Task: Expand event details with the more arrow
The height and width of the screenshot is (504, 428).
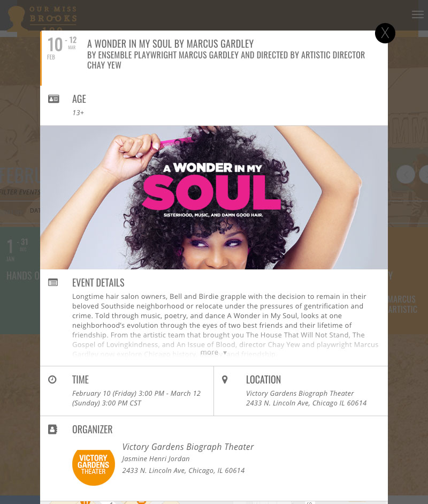Action: click(213, 352)
